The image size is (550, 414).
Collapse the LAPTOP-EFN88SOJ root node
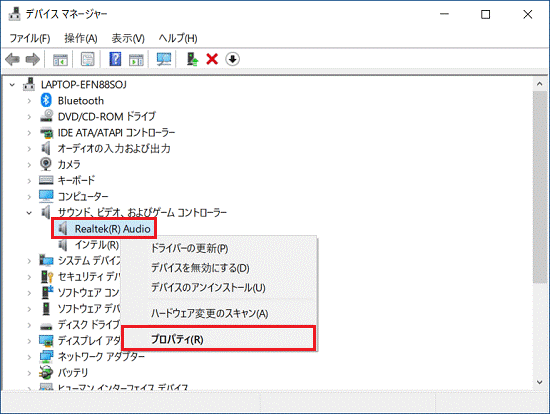point(12,85)
